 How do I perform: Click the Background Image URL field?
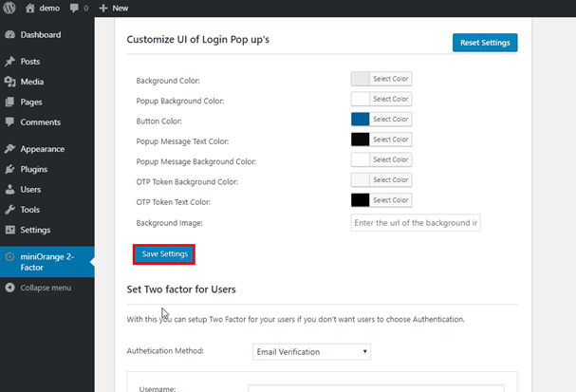click(x=416, y=223)
